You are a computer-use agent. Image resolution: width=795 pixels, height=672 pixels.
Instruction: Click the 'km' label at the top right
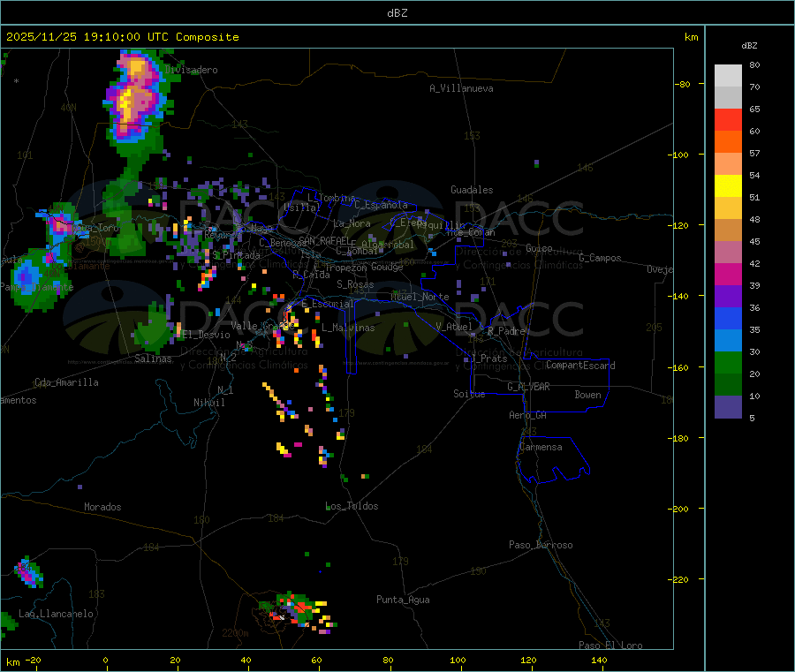[691, 37]
